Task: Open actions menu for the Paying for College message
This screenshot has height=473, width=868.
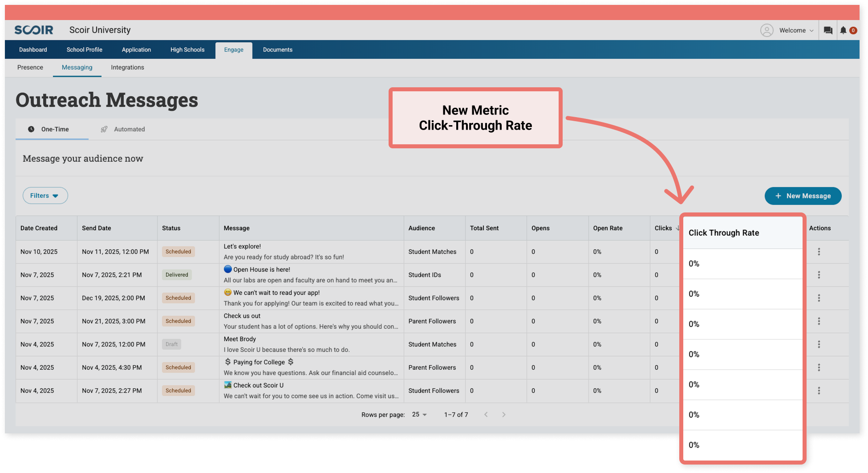Action: click(x=819, y=367)
